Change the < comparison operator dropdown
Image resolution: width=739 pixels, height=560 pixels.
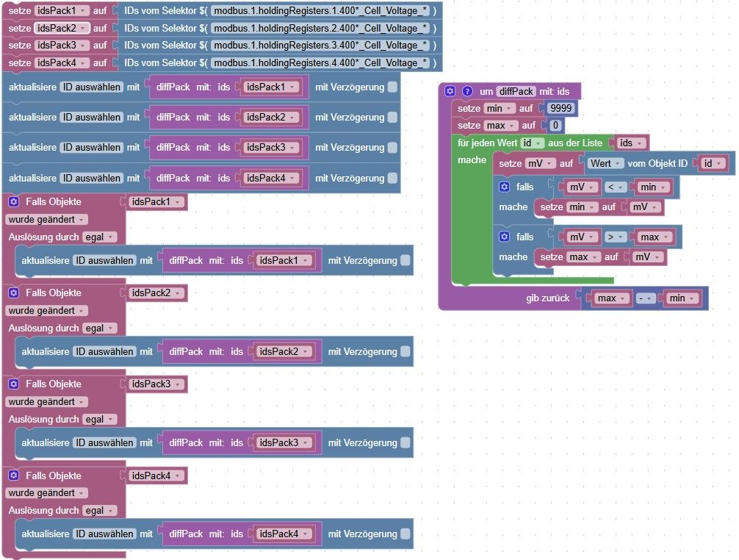pyautogui.click(x=616, y=187)
